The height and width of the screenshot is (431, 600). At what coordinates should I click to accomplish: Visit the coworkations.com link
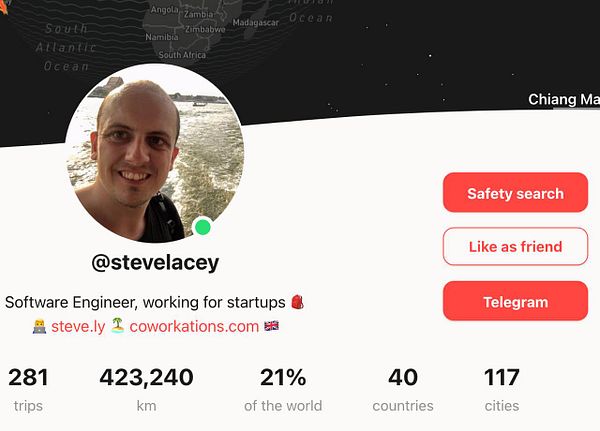coord(194,327)
